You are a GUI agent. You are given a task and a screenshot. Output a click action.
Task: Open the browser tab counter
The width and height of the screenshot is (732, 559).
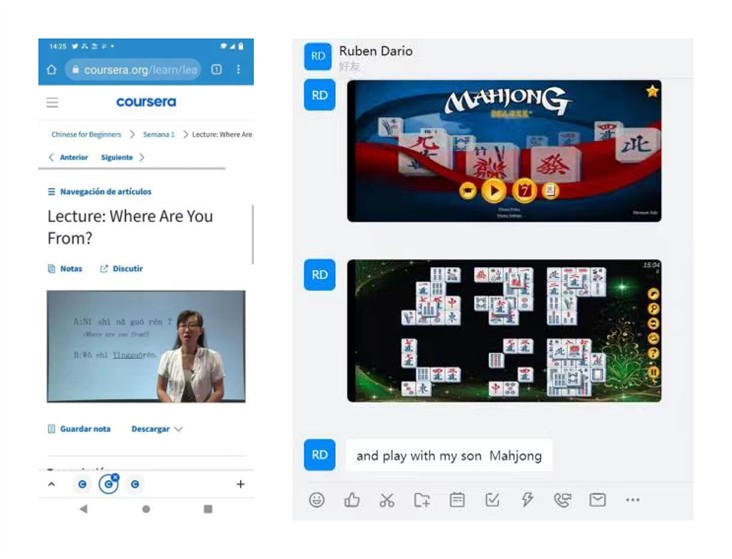click(217, 70)
